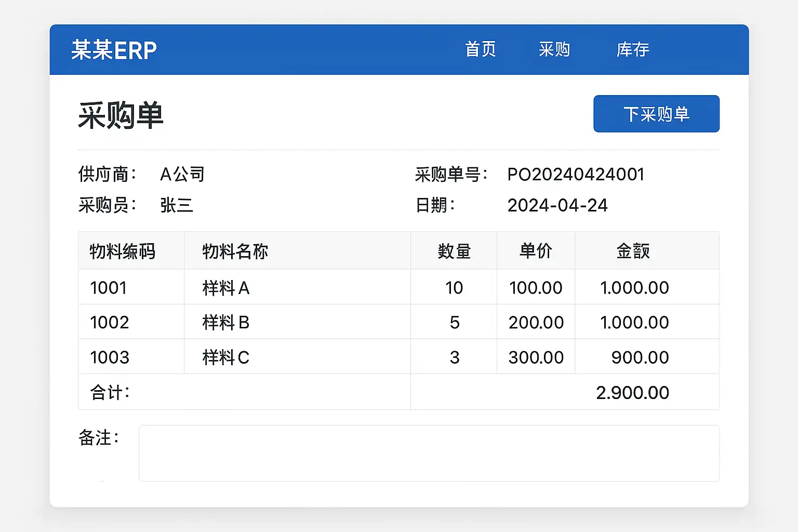
Task: Switch to the 库存 navigation item
Action: pos(632,50)
